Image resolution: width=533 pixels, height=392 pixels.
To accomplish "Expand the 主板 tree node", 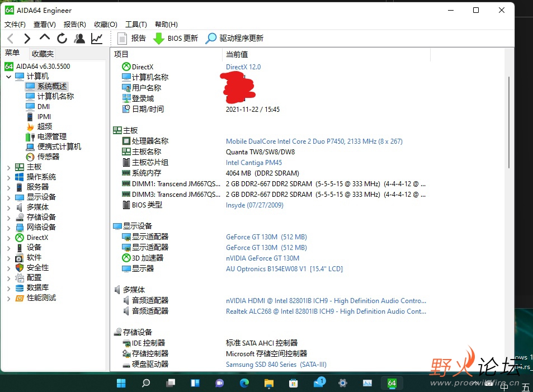I will coord(9,167).
